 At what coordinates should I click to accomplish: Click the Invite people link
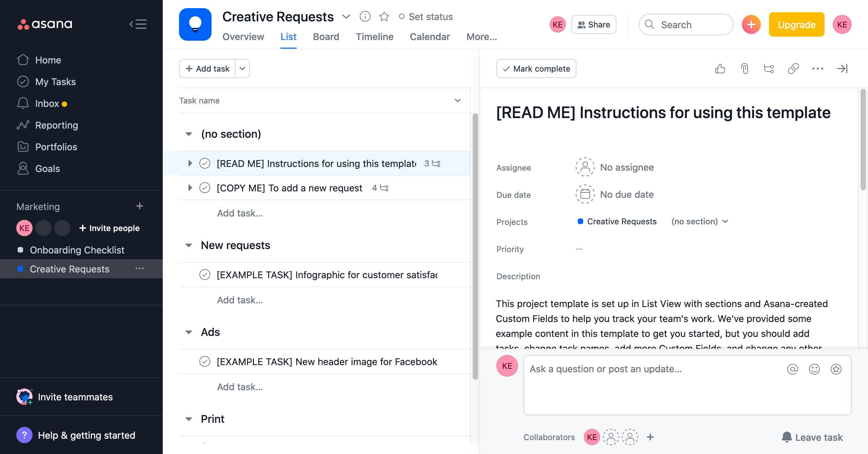click(x=109, y=228)
